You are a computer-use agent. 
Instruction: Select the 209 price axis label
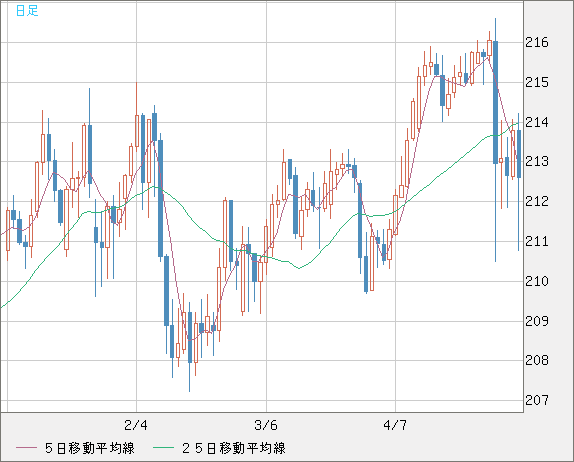point(537,321)
